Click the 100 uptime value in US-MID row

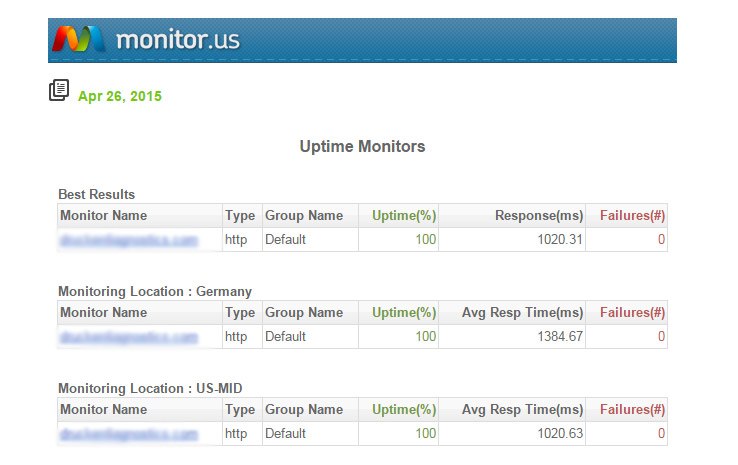425,433
